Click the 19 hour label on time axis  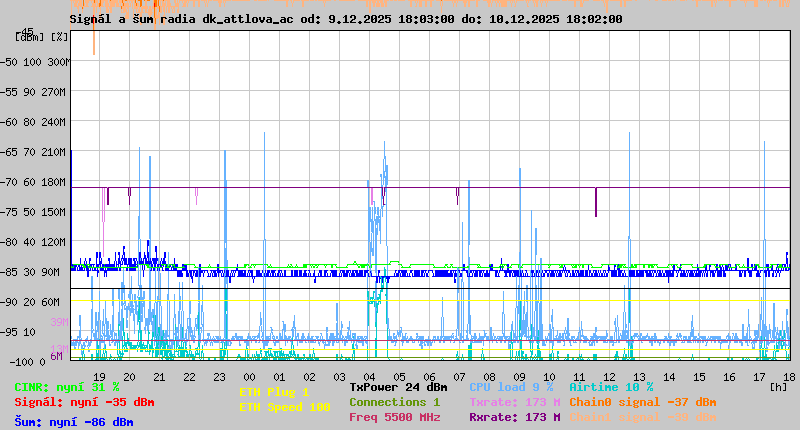(x=100, y=376)
